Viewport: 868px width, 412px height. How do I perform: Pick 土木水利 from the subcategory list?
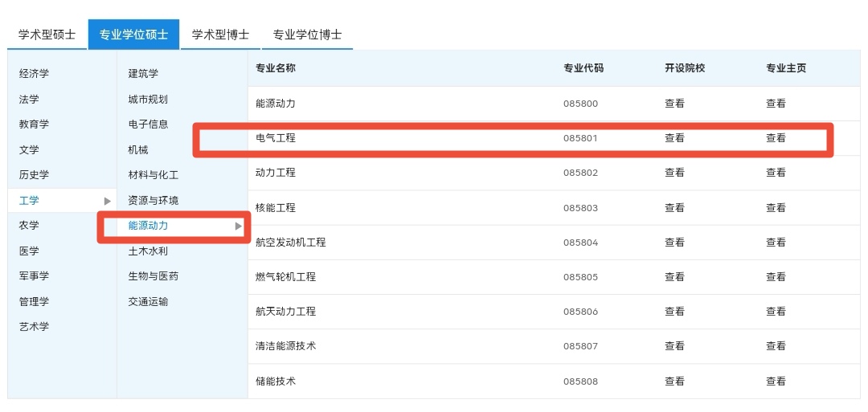point(148,251)
